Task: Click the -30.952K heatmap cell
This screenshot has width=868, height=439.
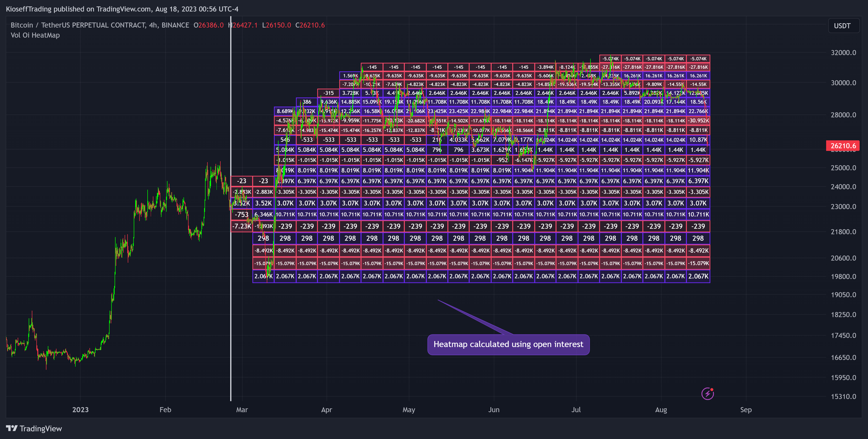Action: (698, 121)
